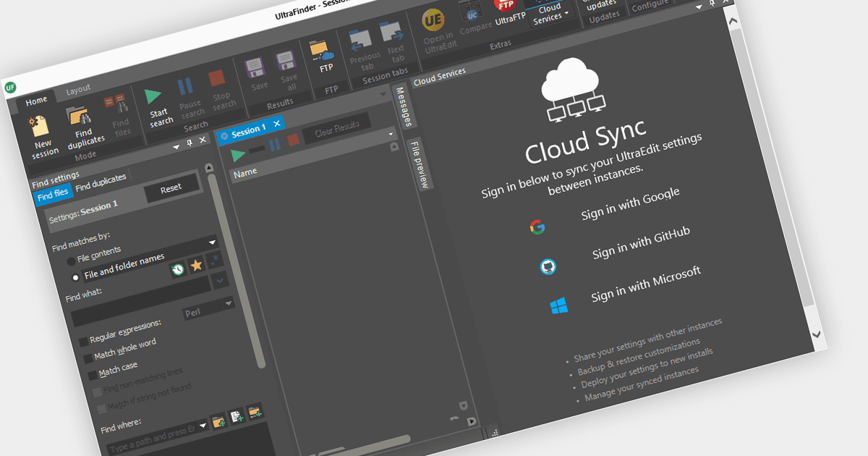
Task: Enable Regular expressions checkbox
Action: tap(83, 340)
